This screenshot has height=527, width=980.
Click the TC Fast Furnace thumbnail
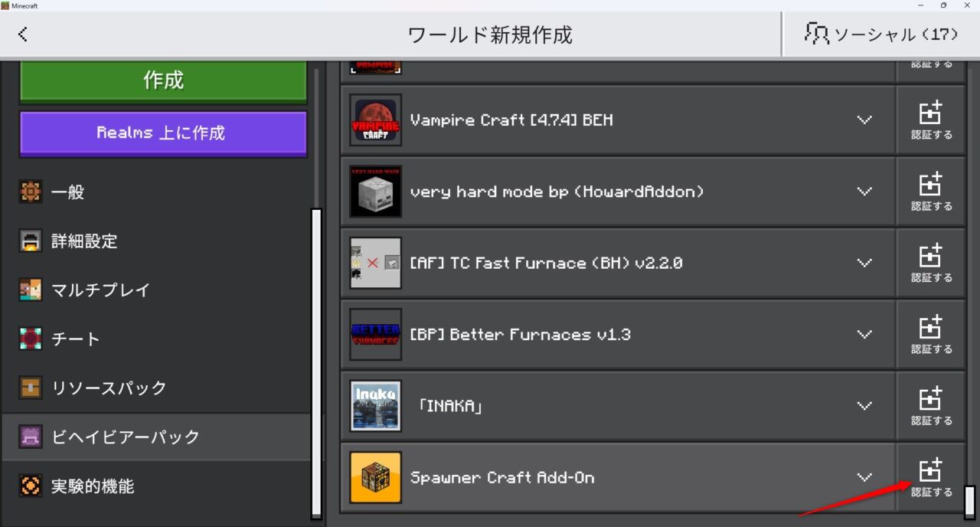(x=376, y=263)
